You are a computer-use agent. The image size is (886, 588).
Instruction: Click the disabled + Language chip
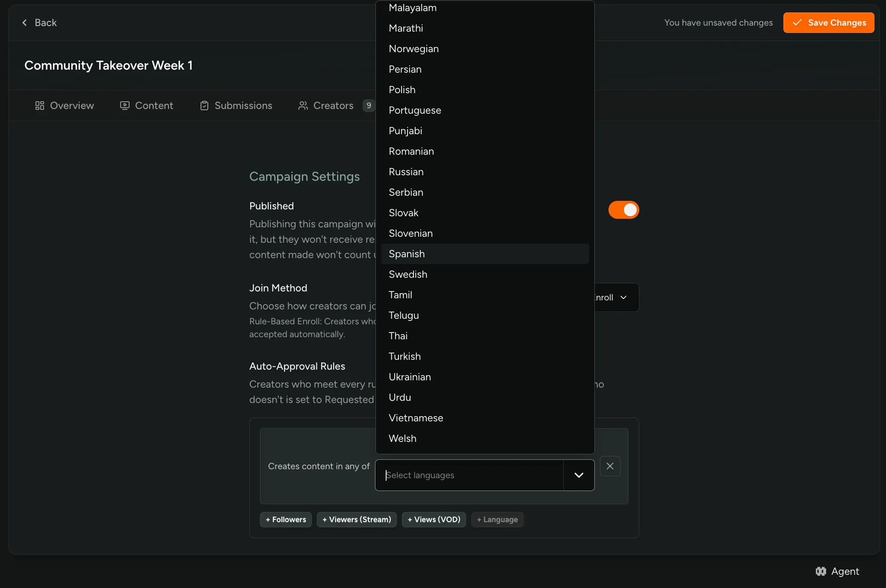point(497,520)
